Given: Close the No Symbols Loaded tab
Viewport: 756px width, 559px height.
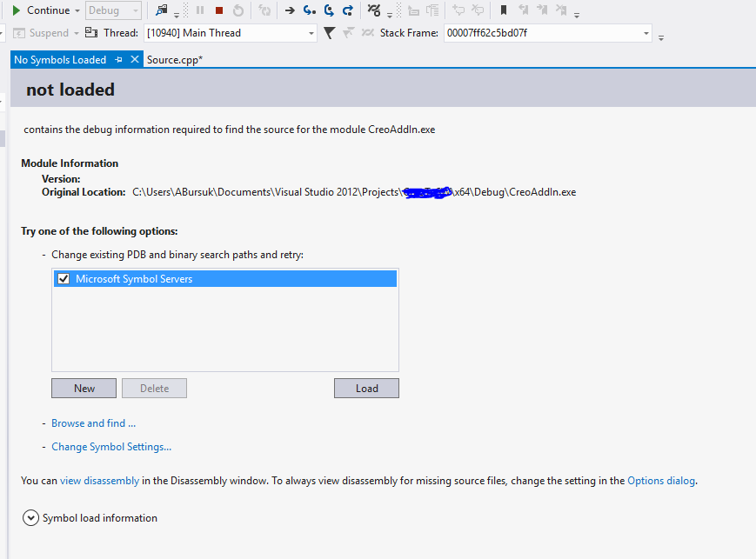Looking at the screenshot, I should [135, 59].
